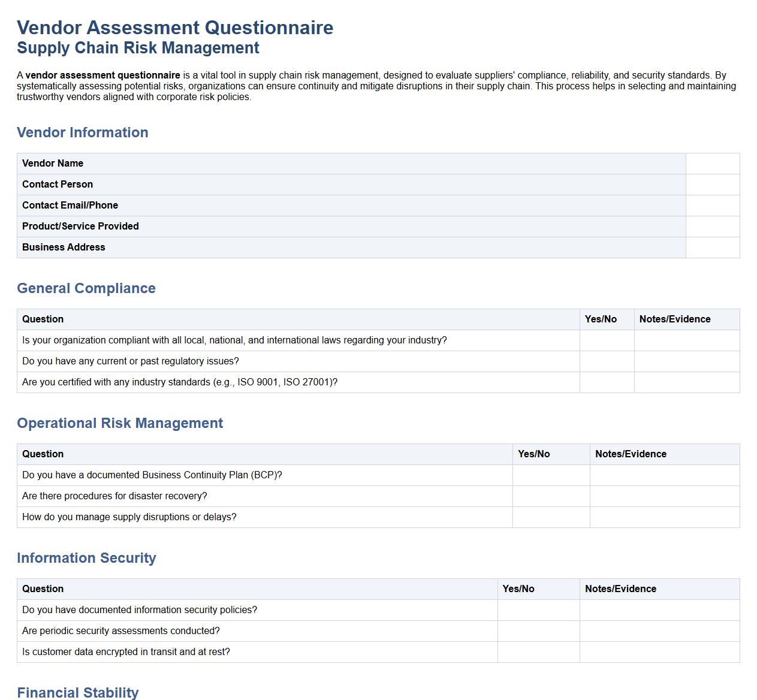The width and height of the screenshot is (757, 700).
Task: Click Notes/Evidence cell for security assessments
Action: 659,630
